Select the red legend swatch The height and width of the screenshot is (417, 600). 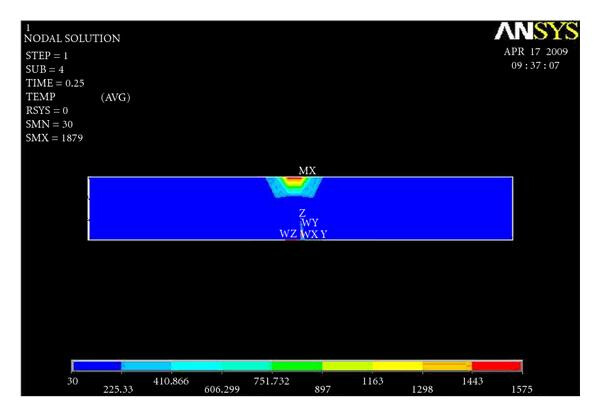(496, 366)
